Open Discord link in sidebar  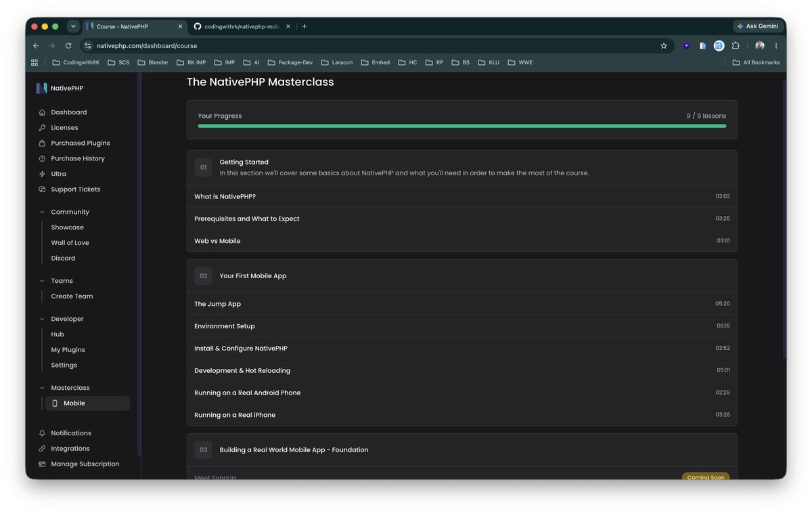tap(63, 259)
